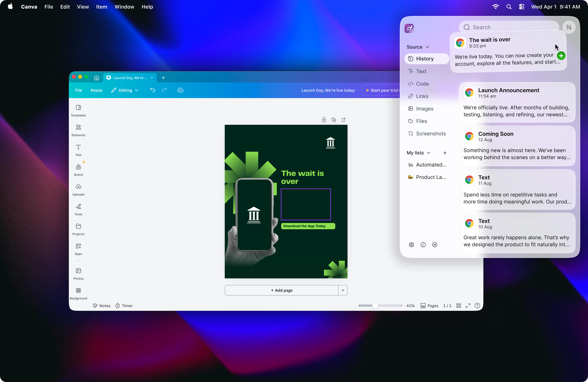
Task: Duplicate the page with the copy icon
Action: coord(334,120)
